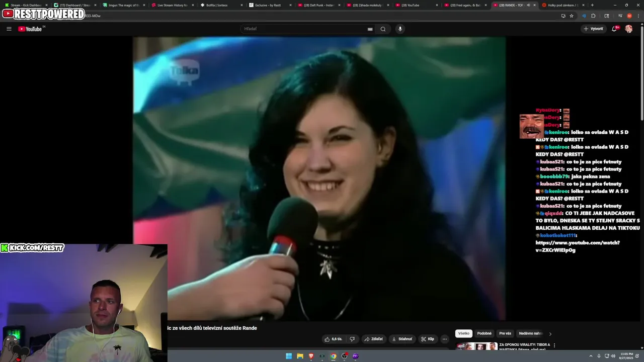
Task: Bookmark this page with star icon
Action: [572, 16]
